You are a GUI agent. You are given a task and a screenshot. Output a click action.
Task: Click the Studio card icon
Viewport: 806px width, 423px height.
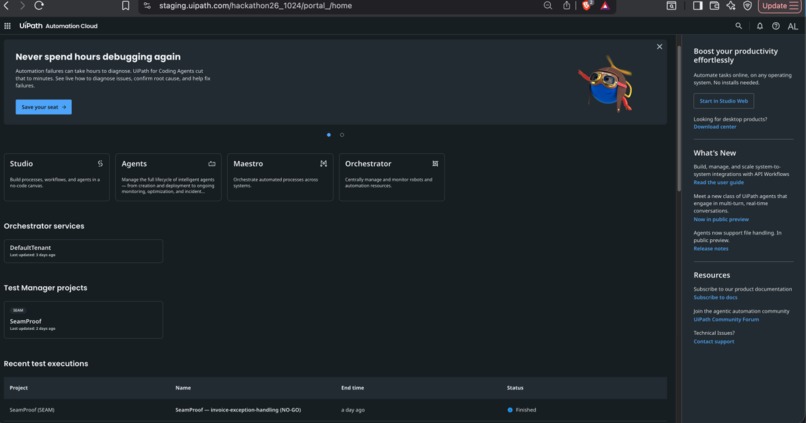(100, 163)
